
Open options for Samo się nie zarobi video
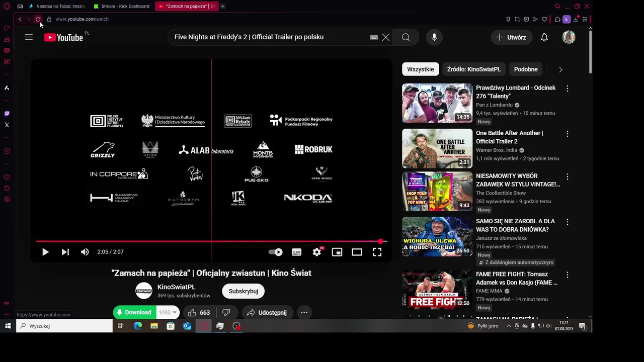coord(568,222)
